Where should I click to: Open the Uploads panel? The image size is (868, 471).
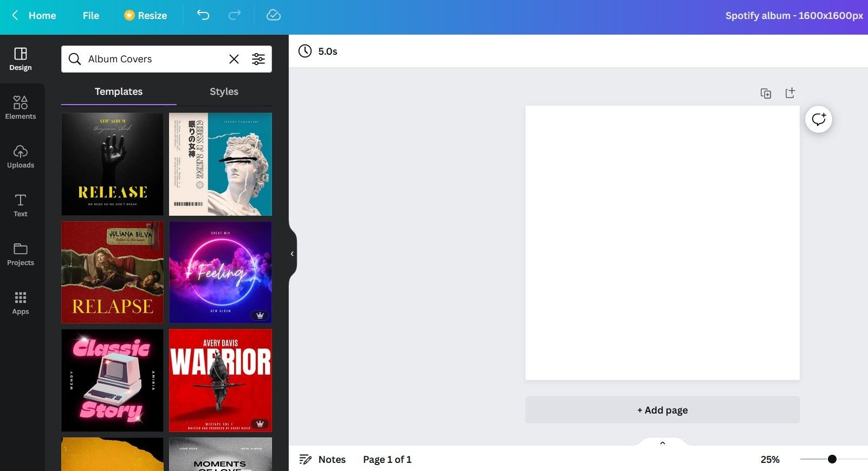[x=21, y=156]
